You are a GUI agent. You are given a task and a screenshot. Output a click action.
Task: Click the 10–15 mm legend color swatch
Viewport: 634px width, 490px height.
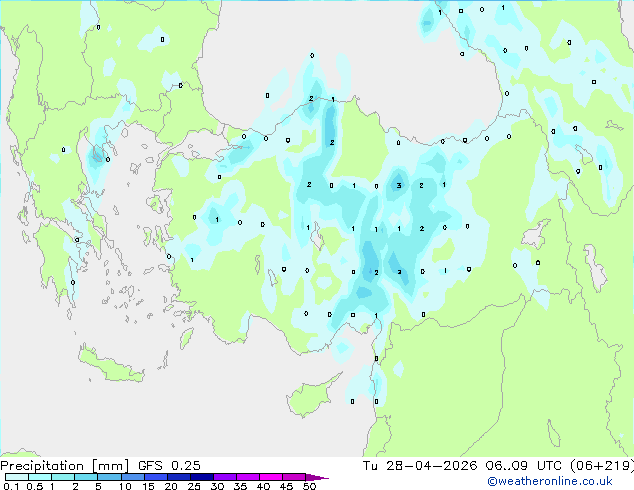point(132,477)
